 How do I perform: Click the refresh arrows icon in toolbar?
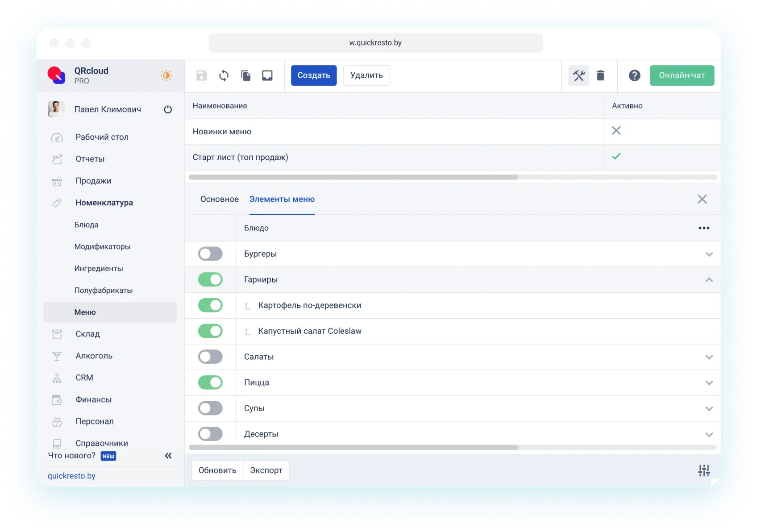pos(224,75)
